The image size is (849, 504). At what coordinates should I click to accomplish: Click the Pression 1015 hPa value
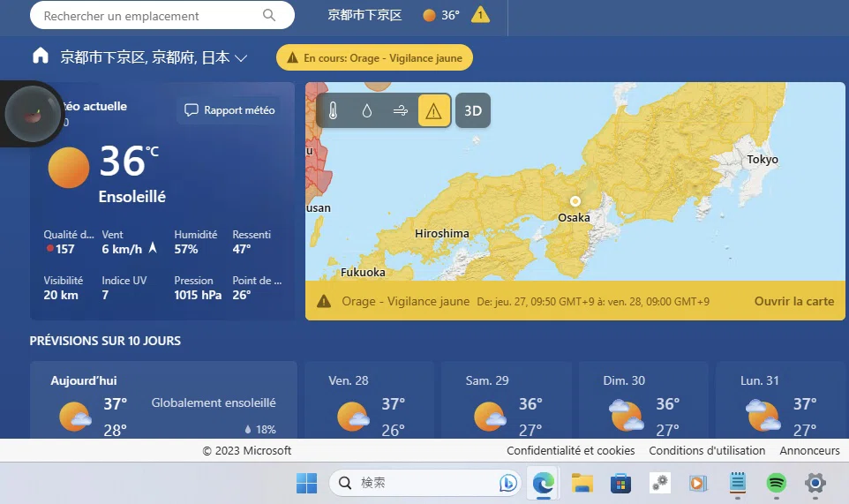[x=198, y=295]
